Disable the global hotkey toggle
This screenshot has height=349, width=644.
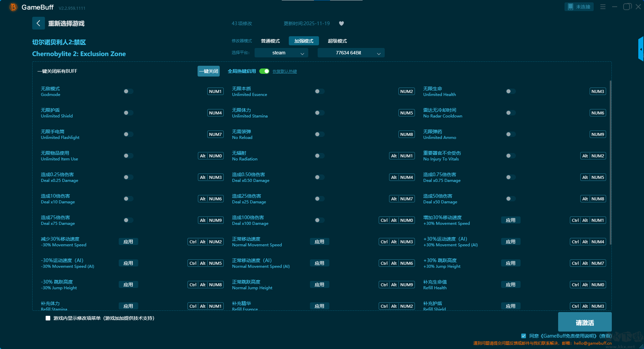click(264, 71)
